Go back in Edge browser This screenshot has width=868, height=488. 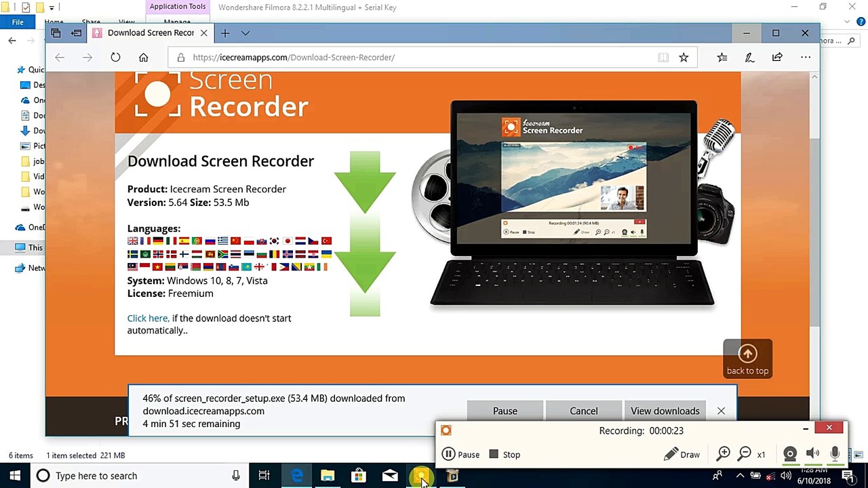tap(60, 58)
